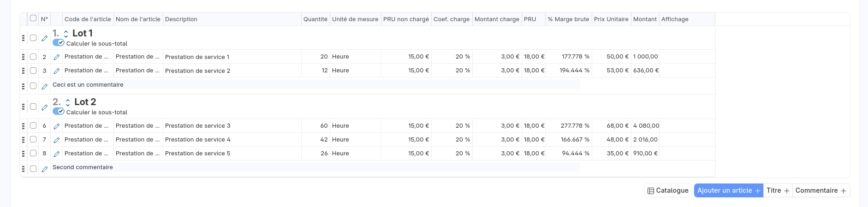Click drag handle of the Lot 2 row
Image resolution: width=868 pixels, height=207 pixels.
23,106
